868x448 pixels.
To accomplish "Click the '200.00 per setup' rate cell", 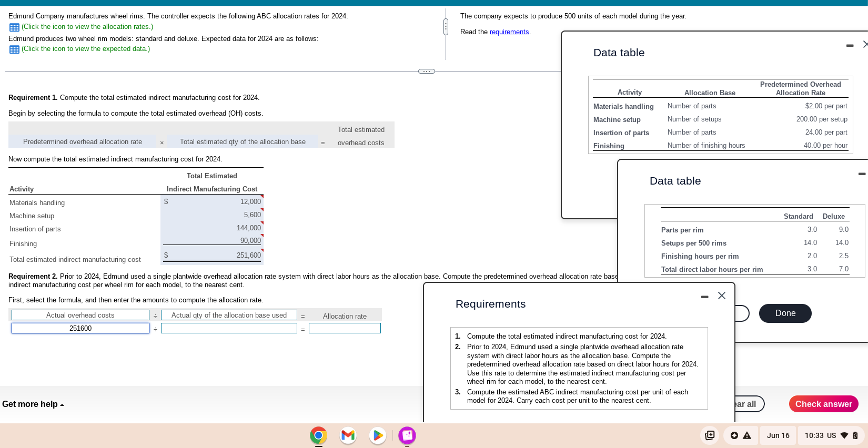I will [822, 119].
